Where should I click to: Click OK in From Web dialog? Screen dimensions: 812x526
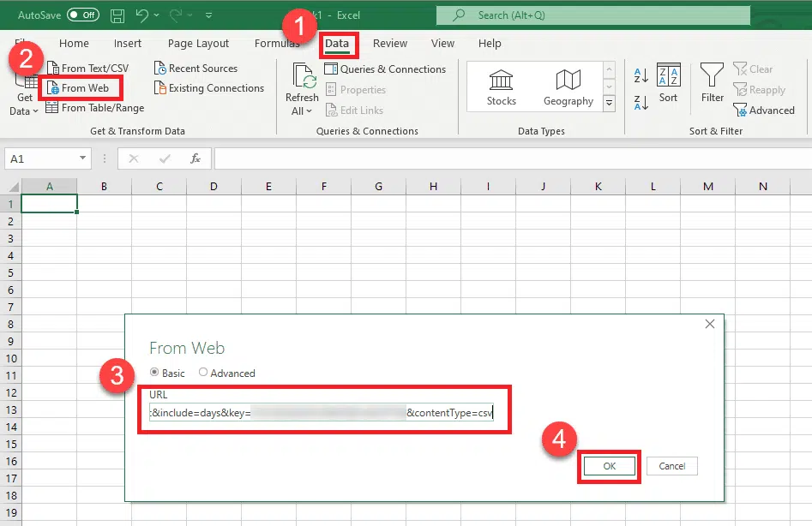pos(610,466)
